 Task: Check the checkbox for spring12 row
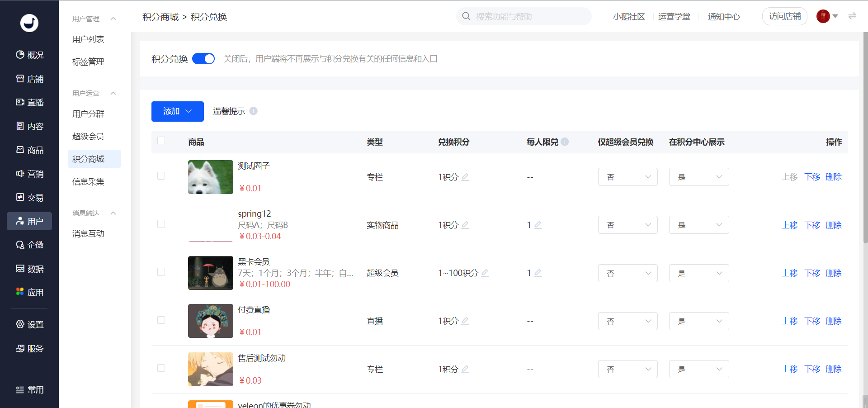[x=161, y=224]
